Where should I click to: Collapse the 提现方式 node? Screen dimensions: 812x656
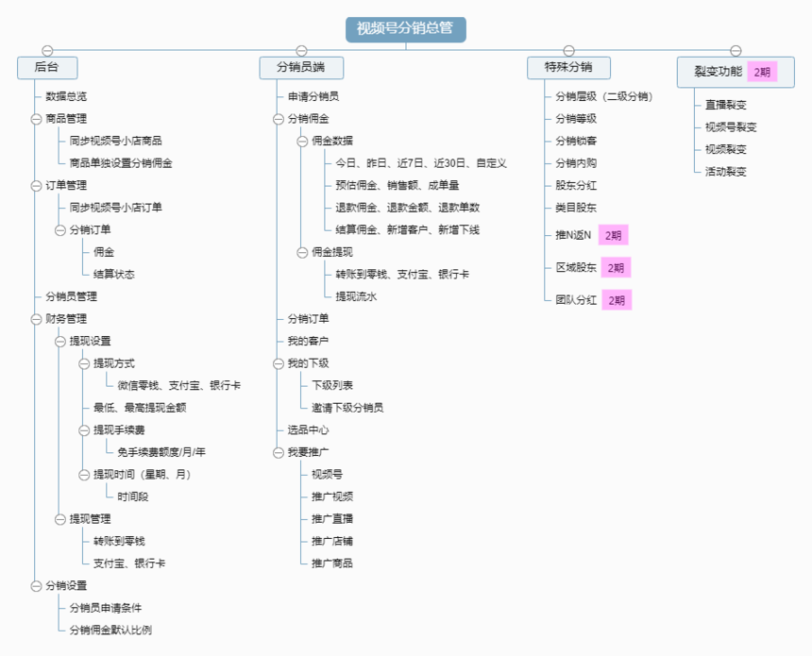(84, 364)
